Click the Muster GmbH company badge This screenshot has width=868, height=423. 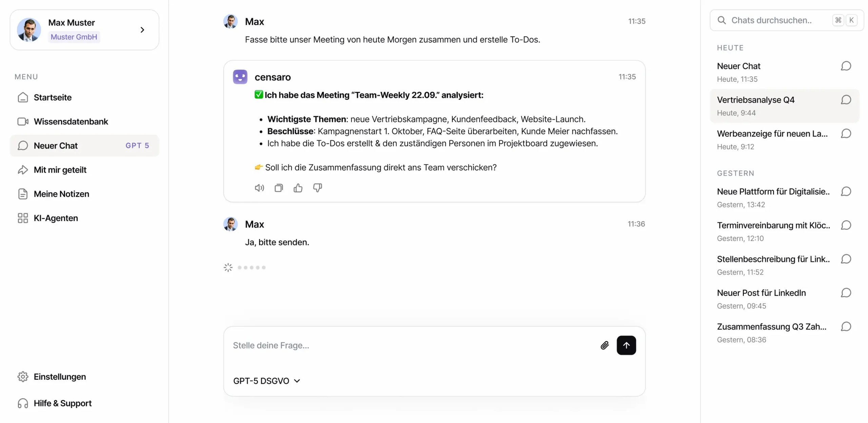click(x=74, y=37)
